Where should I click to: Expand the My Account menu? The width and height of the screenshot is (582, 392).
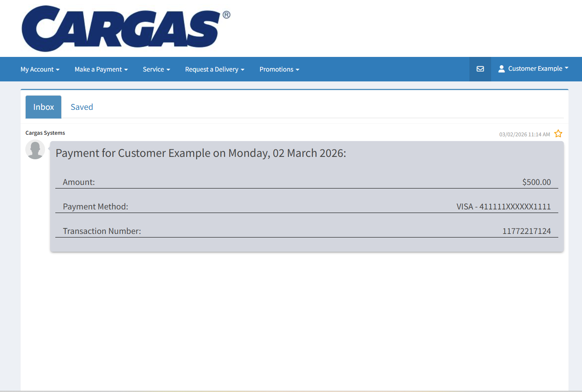point(40,70)
